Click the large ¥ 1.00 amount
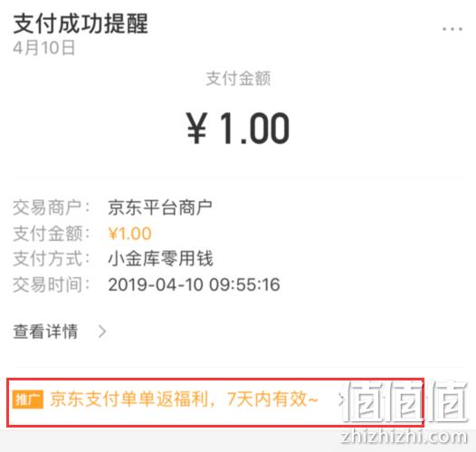The image size is (476, 452). [238, 129]
